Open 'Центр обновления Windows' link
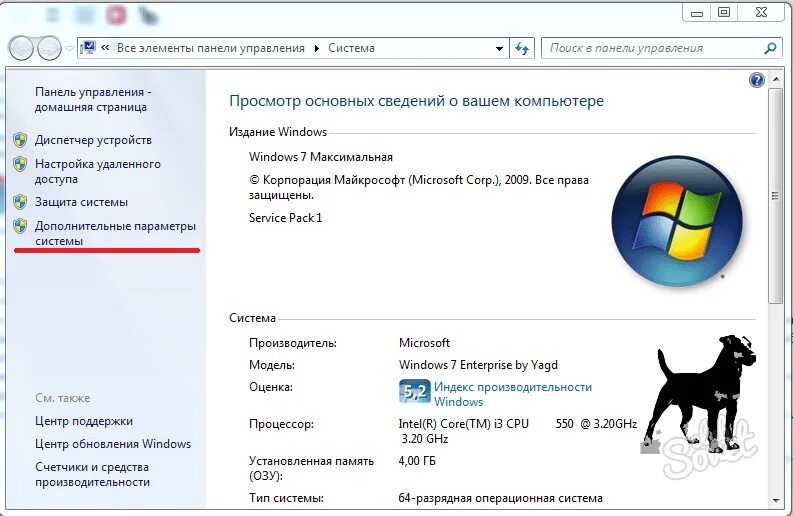Viewport: 793px width, 516px height. (113, 444)
